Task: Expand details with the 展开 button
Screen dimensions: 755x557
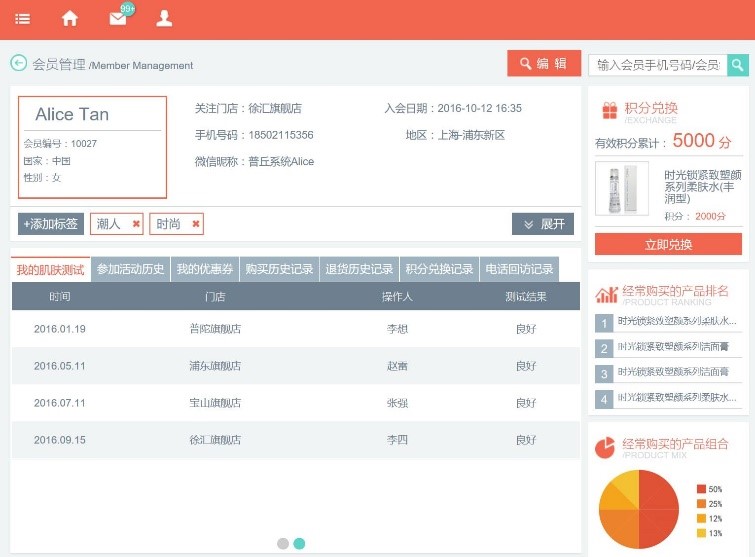Action: coord(543,224)
